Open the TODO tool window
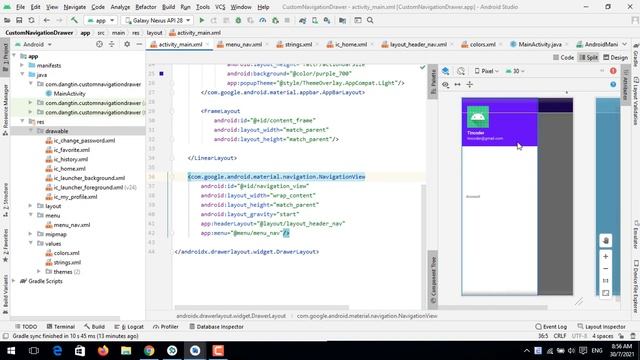The image size is (640, 360). tap(26, 327)
